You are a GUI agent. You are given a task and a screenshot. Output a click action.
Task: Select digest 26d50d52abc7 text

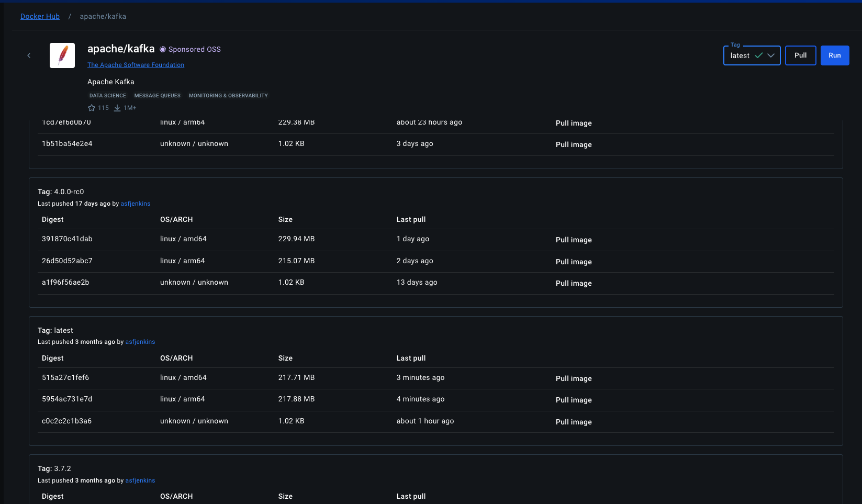67,261
